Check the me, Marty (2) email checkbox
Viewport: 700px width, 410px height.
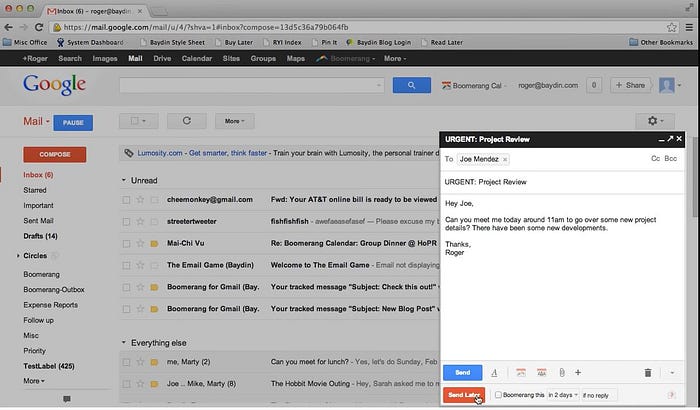click(x=126, y=362)
